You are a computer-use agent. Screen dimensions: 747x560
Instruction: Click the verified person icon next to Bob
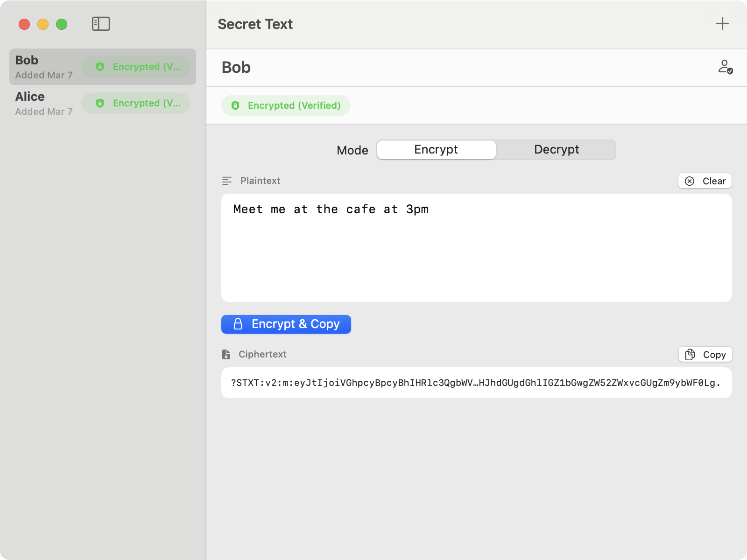click(x=726, y=67)
